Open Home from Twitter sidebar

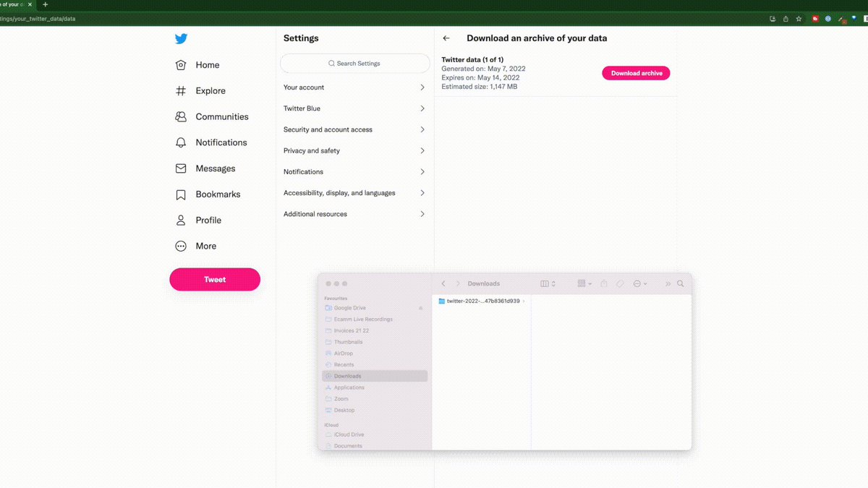pos(197,65)
